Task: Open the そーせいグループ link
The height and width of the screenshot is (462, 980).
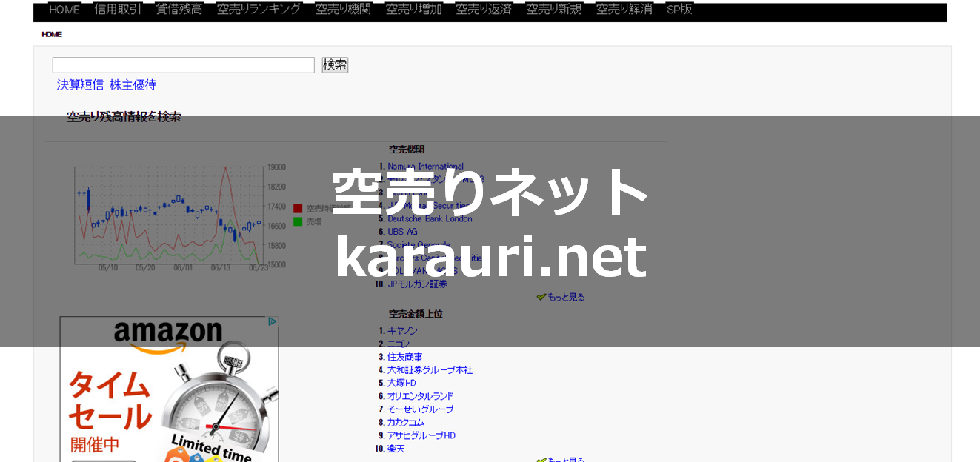Action: tap(421, 409)
